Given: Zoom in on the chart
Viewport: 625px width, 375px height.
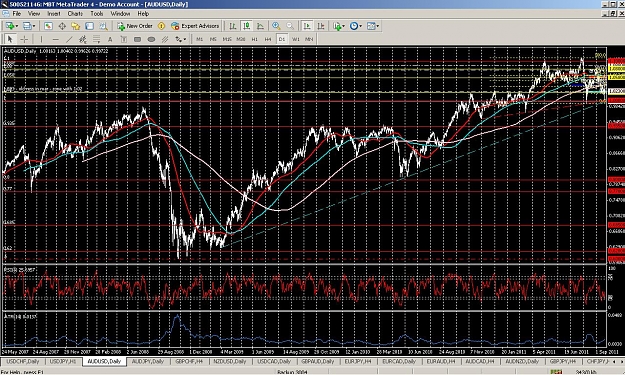Looking at the screenshot, I should pos(276,26).
